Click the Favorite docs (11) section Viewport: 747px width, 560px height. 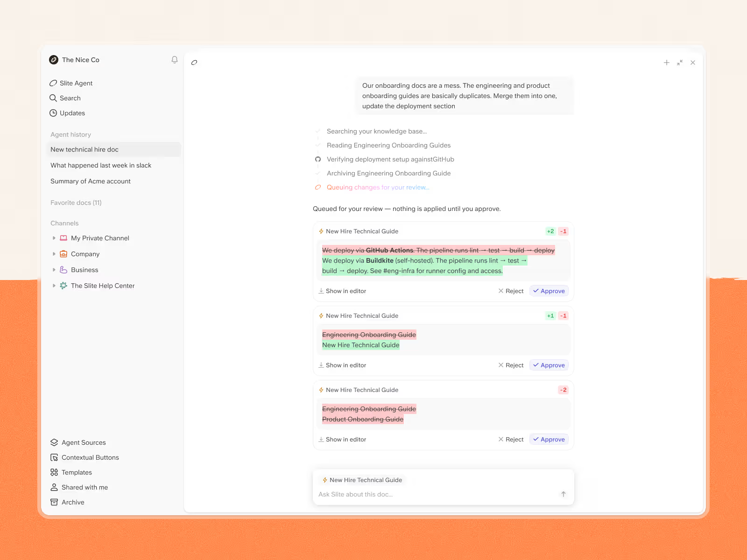point(76,203)
